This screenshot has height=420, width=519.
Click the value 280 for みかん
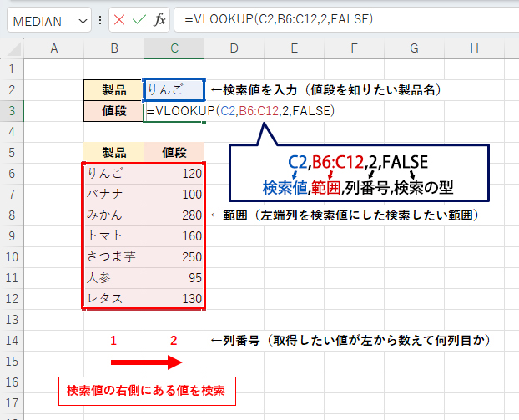point(174,215)
